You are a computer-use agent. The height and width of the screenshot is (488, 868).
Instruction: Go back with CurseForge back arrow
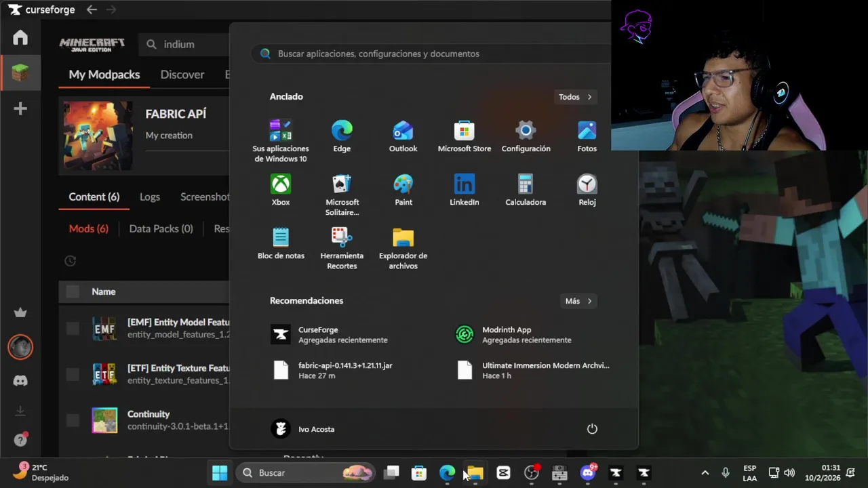pos(92,9)
